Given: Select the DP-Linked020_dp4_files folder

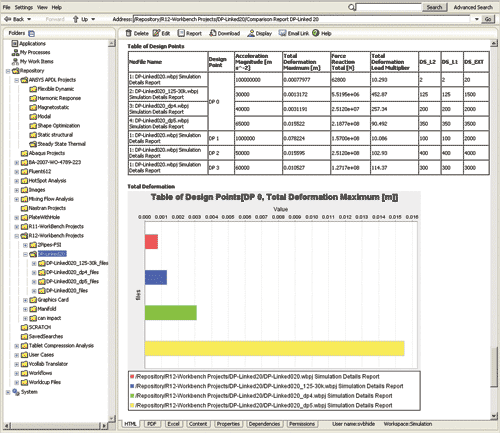Looking at the screenshot, I should (x=69, y=272).
